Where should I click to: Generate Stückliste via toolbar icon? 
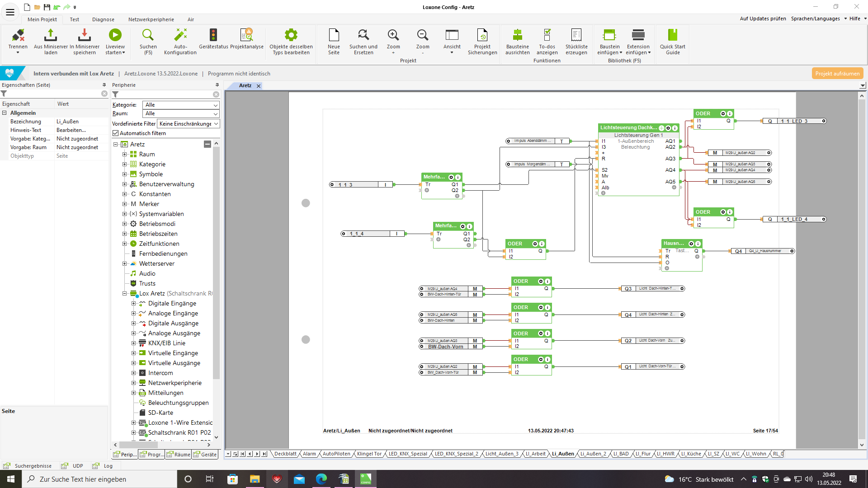click(x=576, y=36)
